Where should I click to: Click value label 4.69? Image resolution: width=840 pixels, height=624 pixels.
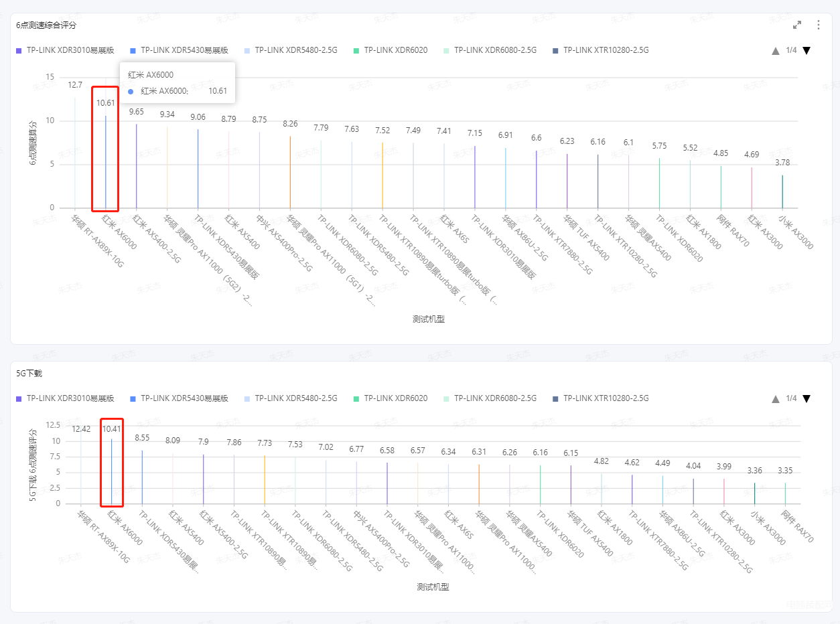pos(752,155)
